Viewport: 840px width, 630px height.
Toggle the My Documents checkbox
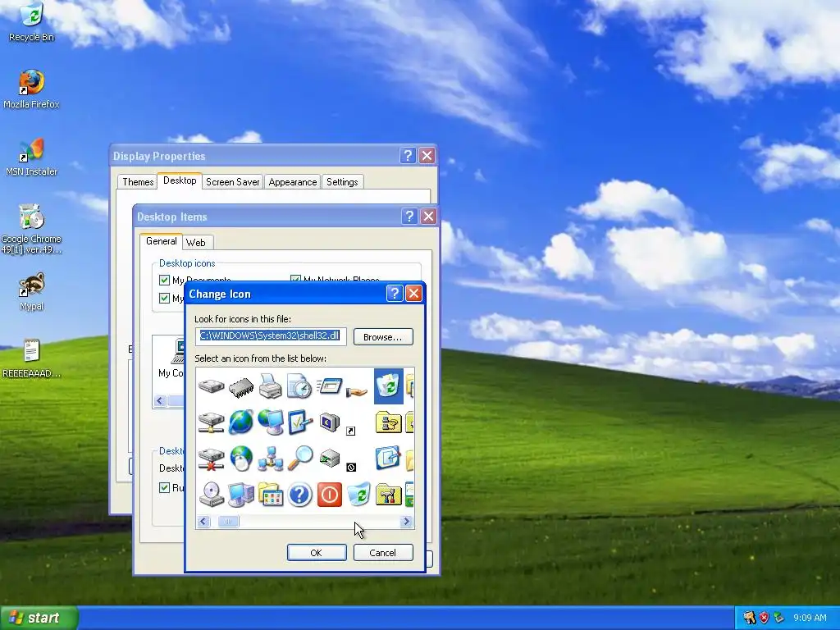[164, 280]
